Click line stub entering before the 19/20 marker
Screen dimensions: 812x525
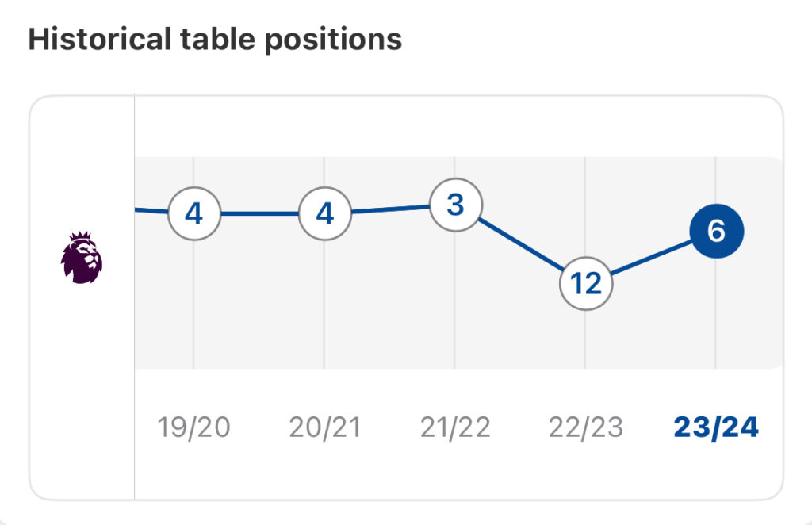coord(151,211)
